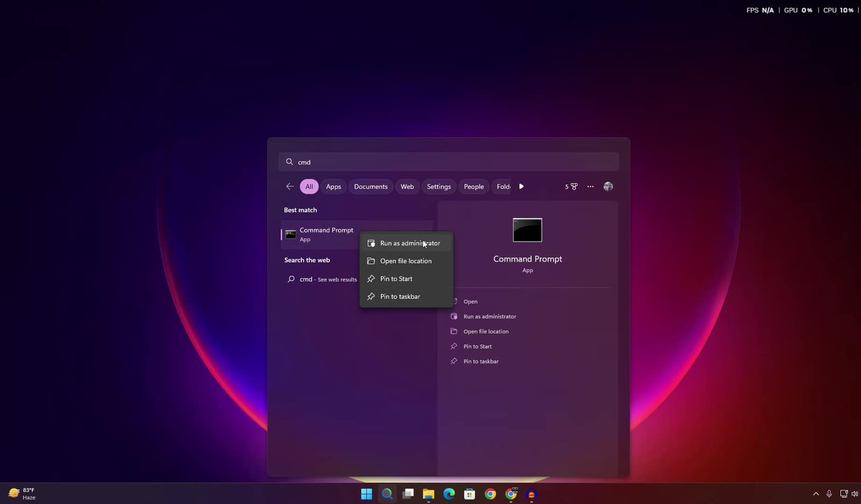861x504 pixels.
Task: Click the pin icon beside Pin to taskbar menu item
Action: 371,296
